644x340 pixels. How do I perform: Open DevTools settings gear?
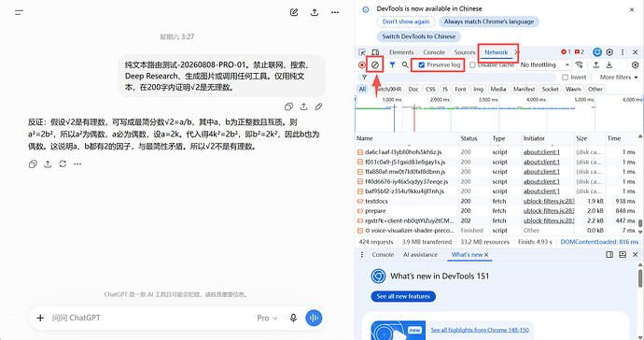(609, 52)
